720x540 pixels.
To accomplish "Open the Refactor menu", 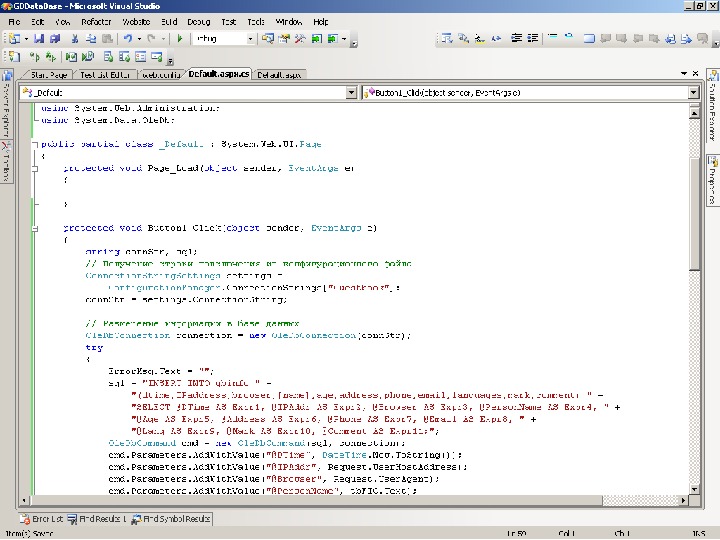I will [x=96, y=21].
